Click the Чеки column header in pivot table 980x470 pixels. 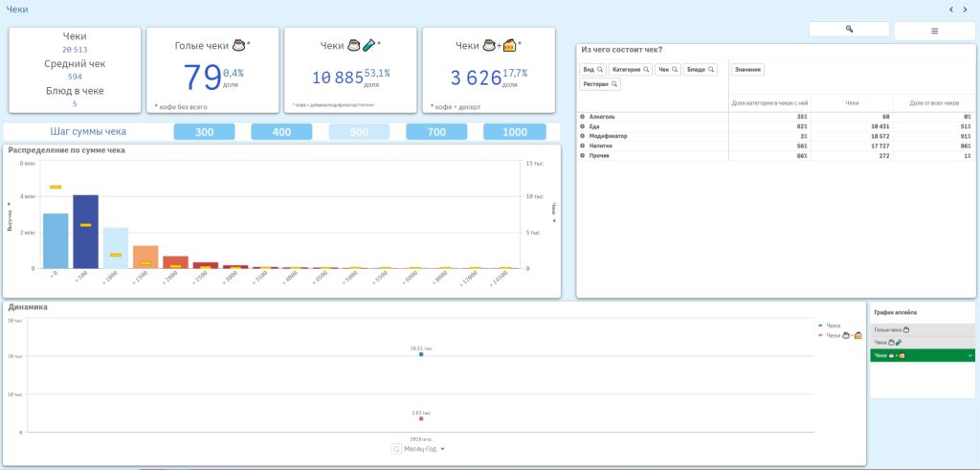852,102
